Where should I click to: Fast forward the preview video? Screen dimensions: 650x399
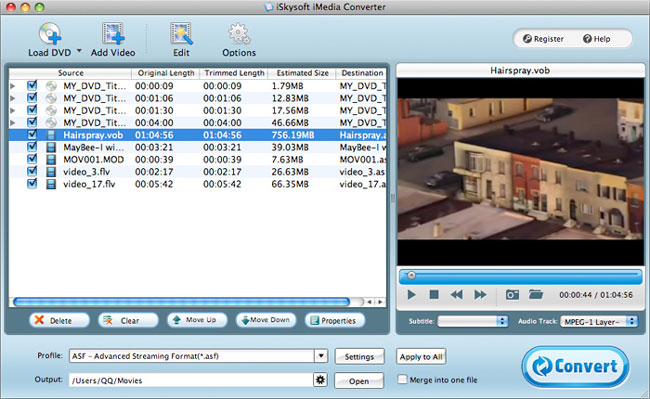coord(480,295)
